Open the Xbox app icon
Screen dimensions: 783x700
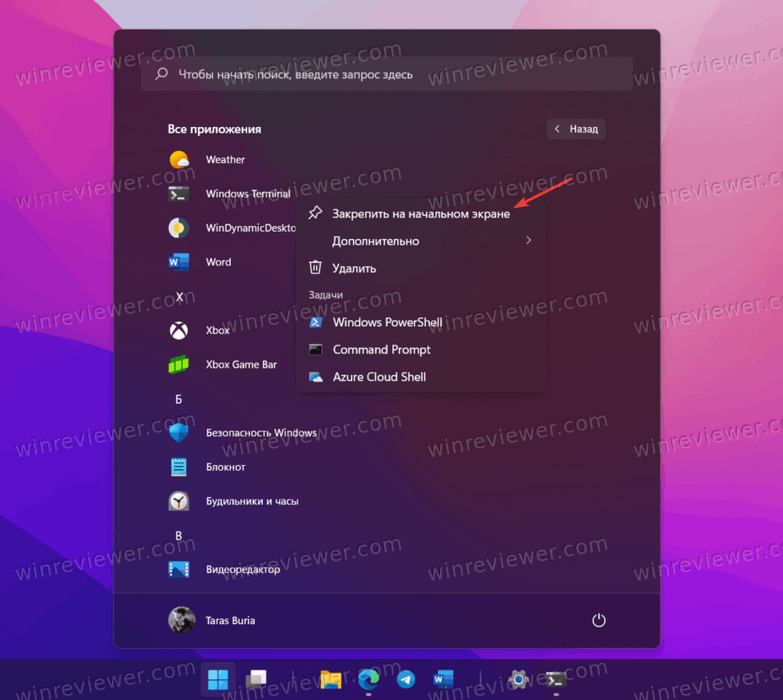(x=179, y=331)
